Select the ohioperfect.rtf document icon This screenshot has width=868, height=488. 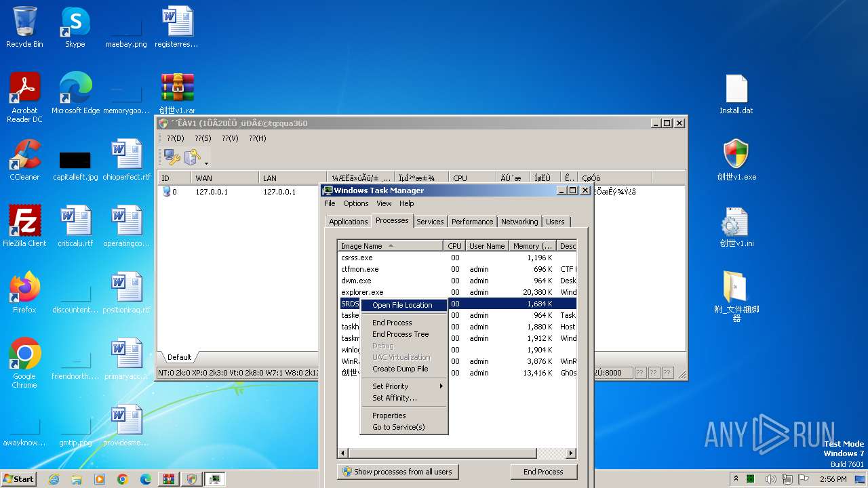127,160
